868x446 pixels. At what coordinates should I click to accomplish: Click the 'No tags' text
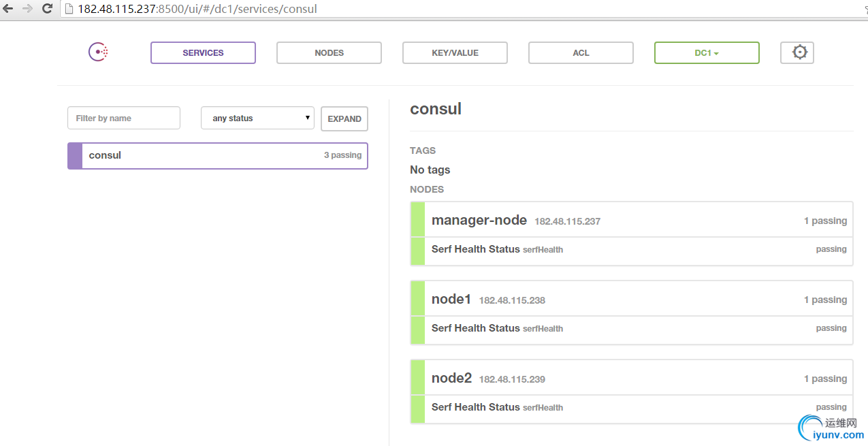point(430,170)
